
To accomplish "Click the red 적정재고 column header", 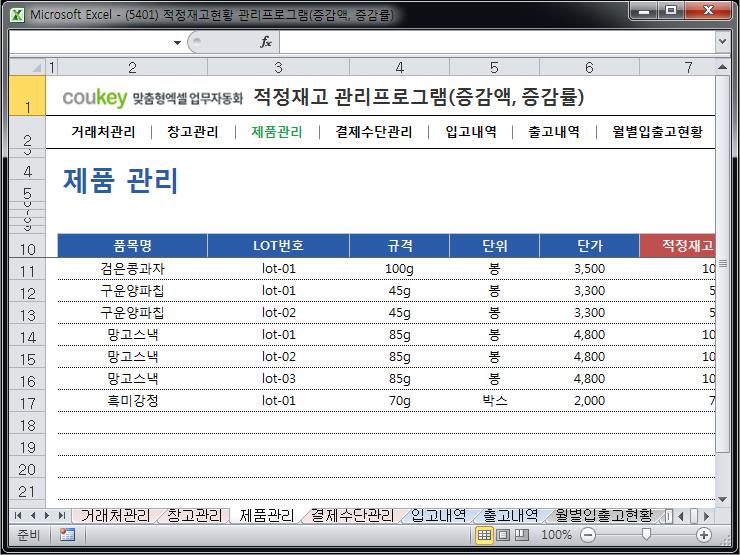I will [678, 245].
